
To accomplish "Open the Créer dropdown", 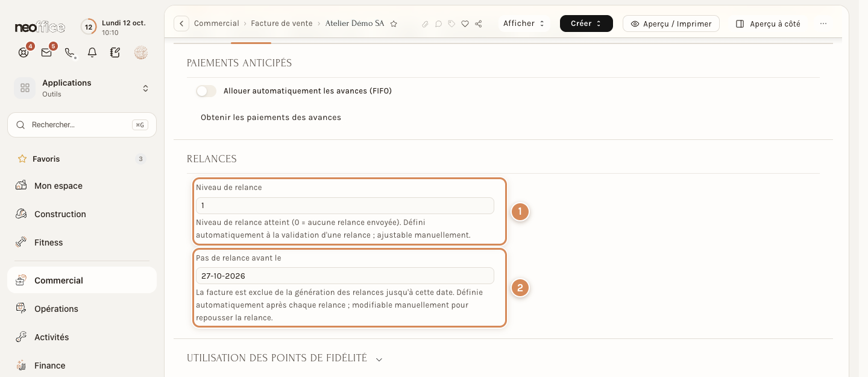I will tap(587, 24).
